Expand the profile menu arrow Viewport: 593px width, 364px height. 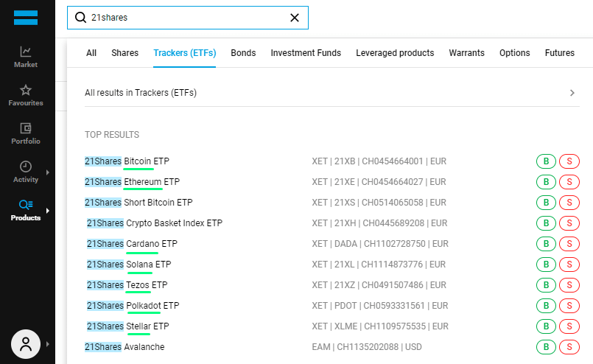tap(48, 344)
